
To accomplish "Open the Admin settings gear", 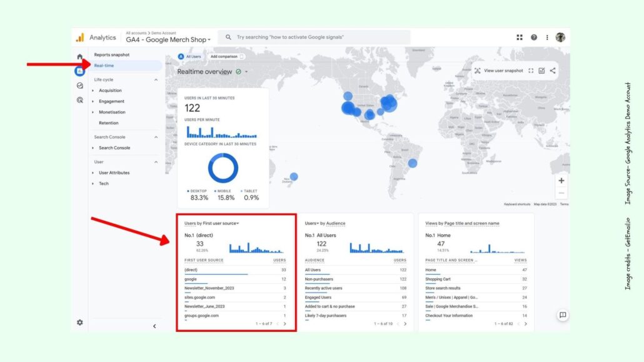I will pyautogui.click(x=79, y=323).
